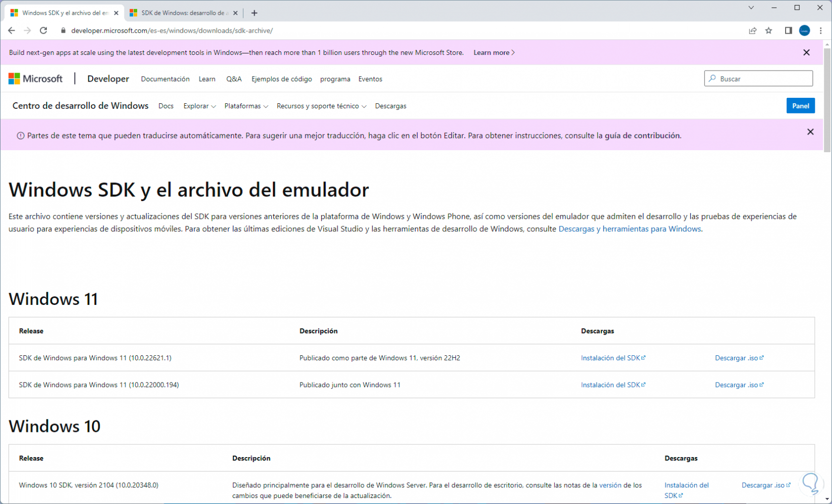The image size is (832, 504).
Task: Switch to 'SDK de Windows: desarrollo' tab
Action: [184, 13]
